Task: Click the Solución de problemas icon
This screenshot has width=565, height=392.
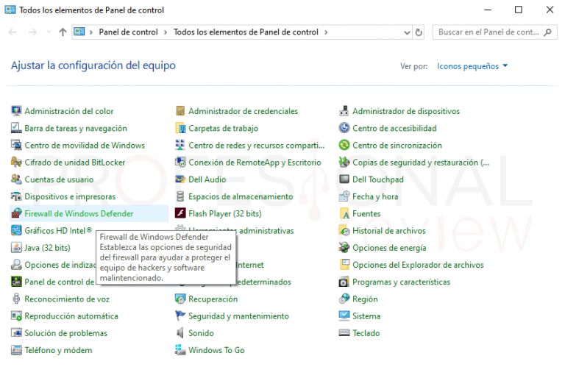Action: coord(16,333)
